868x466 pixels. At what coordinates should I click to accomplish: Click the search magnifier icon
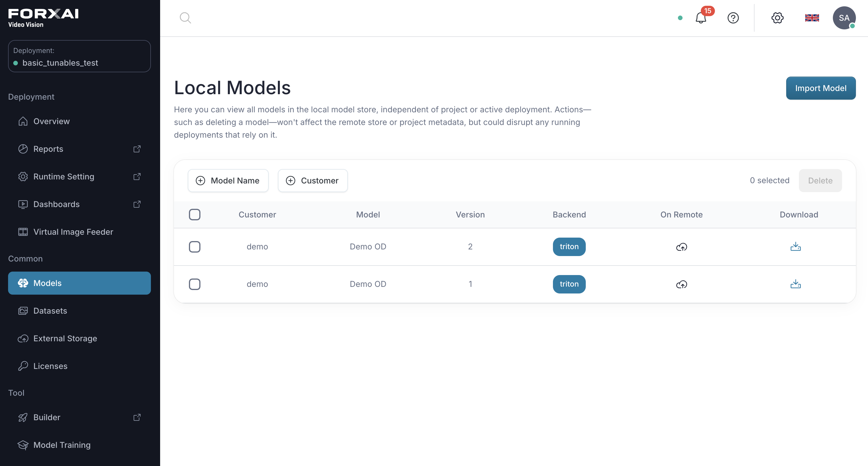coord(185,18)
